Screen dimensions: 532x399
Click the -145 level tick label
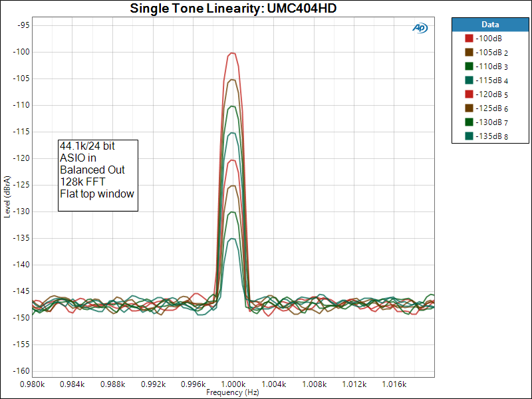coord(21,291)
